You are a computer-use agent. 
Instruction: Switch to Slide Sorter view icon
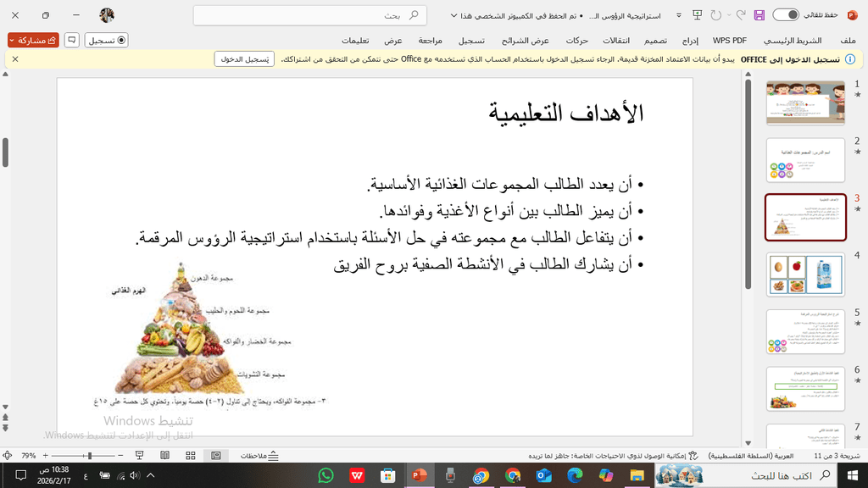pos(191,455)
